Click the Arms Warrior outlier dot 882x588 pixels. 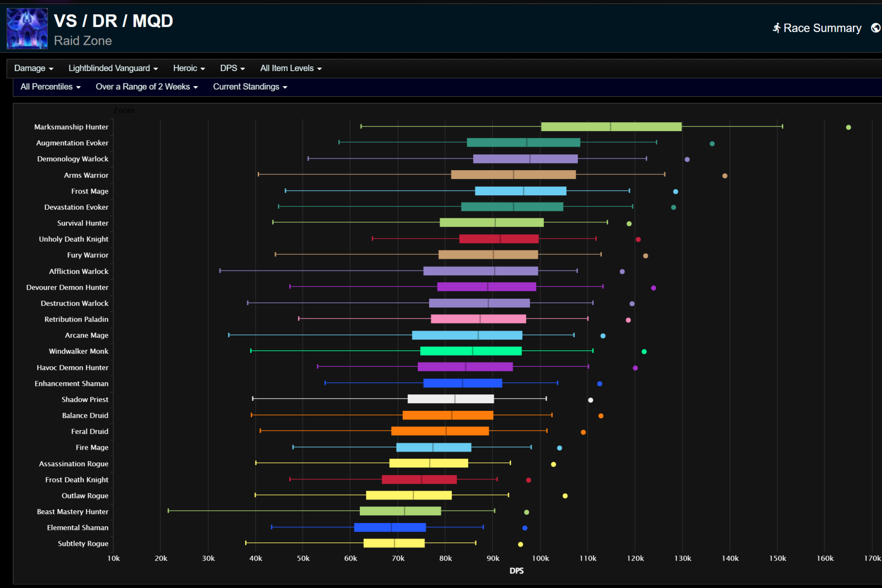724,176
